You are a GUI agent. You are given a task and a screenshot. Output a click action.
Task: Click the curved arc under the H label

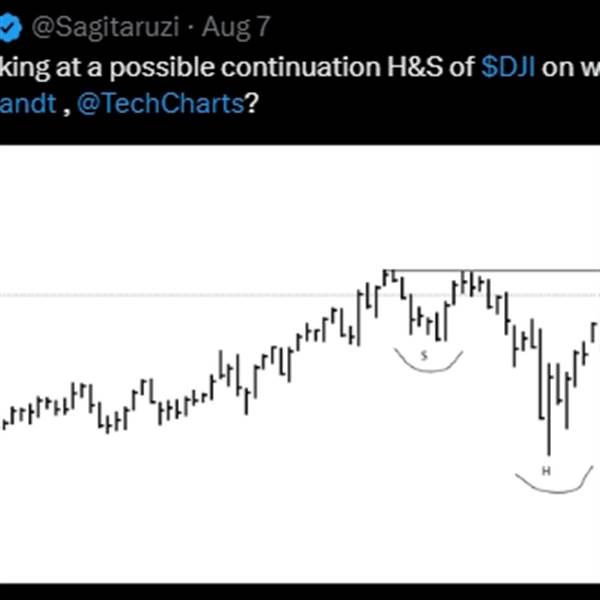pos(548,485)
